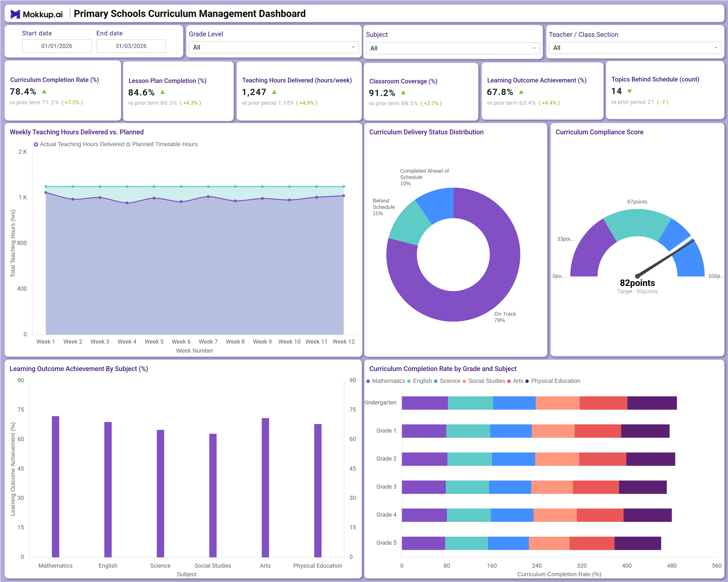Click the Arts achievement bar
This screenshot has width=728, height=582.
(x=265, y=487)
